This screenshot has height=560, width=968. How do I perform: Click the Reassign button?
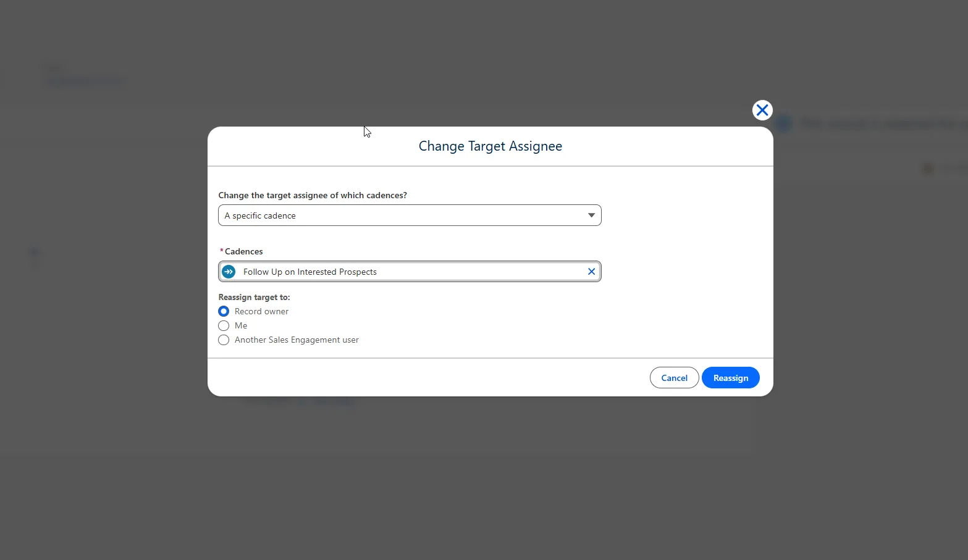pyautogui.click(x=730, y=378)
